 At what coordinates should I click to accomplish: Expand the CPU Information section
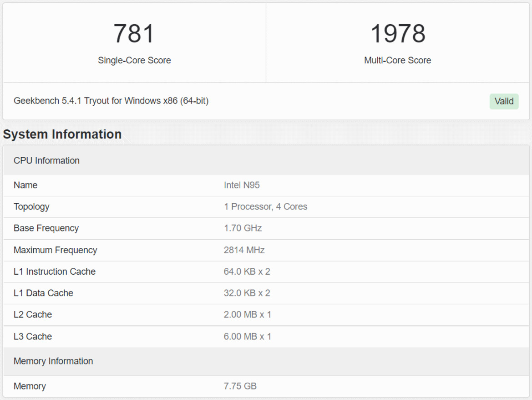point(46,160)
